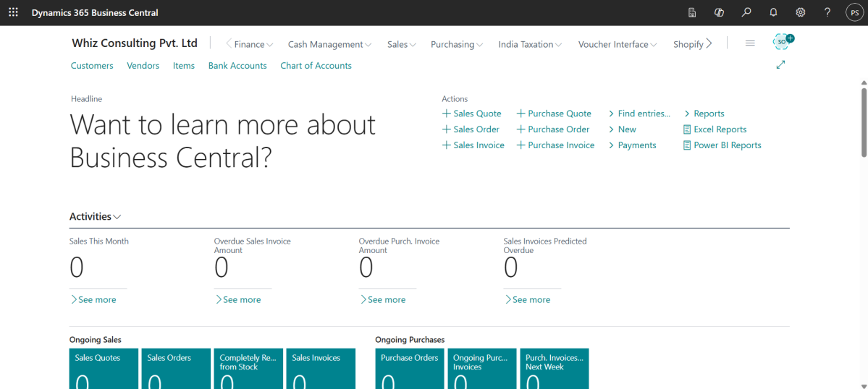Create a new Sales Quote
868x389 pixels.
(471, 114)
